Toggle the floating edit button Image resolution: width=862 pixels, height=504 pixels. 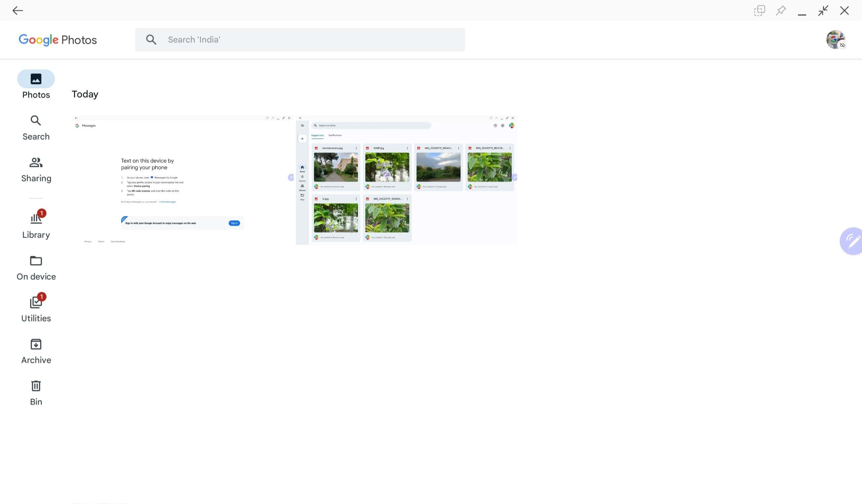(851, 240)
